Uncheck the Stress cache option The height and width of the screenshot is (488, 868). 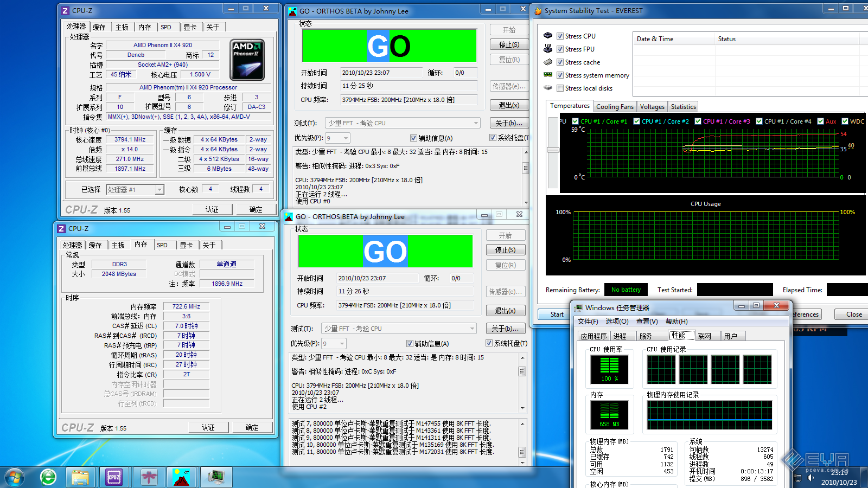click(560, 62)
